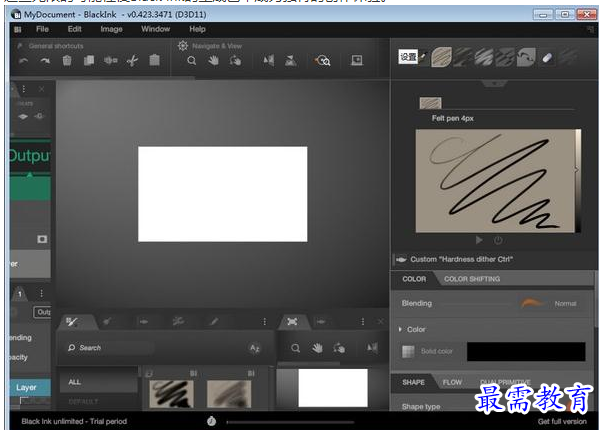Toggle the brush preview power icon
Screen dimensions: 599x430
coord(498,240)
